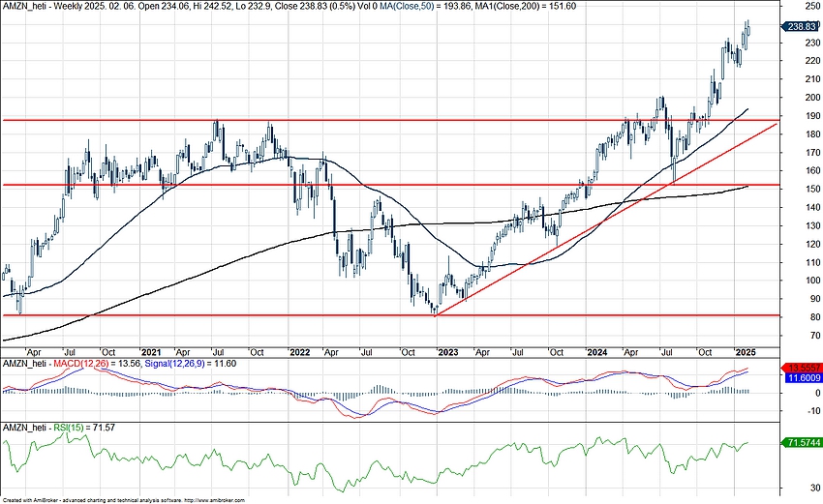Click the 2021 year label on time axis
The height and width of the screenshot is (504, 823).
[151, 352]
